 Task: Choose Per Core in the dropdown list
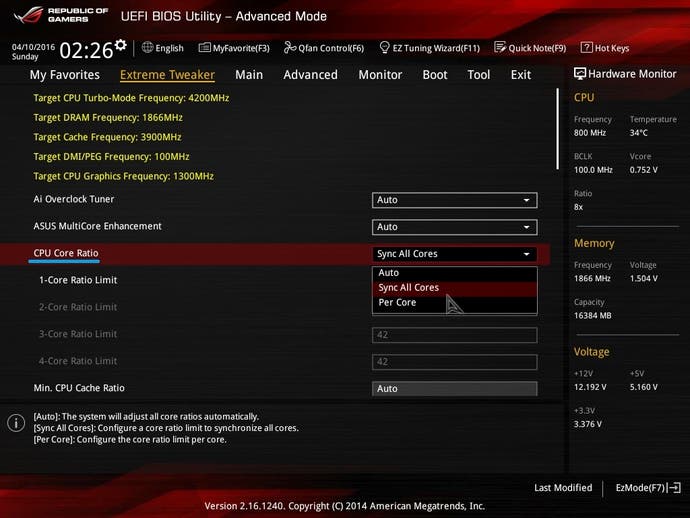[455, 303]
